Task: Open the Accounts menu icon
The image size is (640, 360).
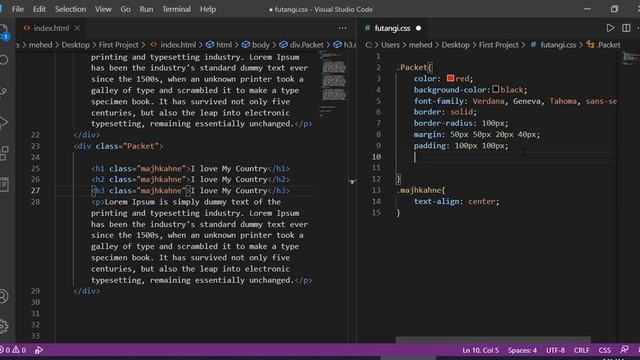Action: (3, 296)
